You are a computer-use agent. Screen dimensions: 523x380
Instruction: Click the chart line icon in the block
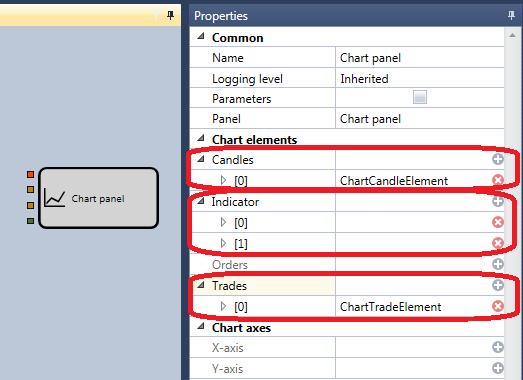(54, 198)
